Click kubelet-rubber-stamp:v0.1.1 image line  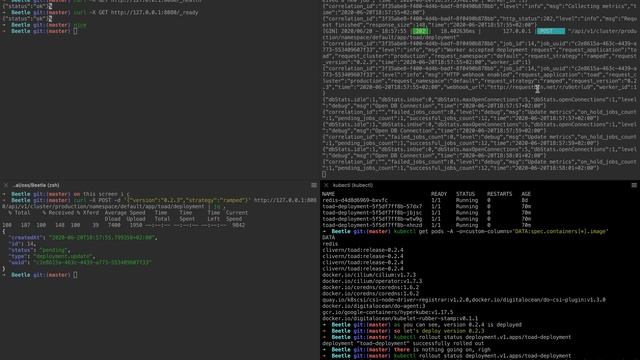[x=400, y=318]
